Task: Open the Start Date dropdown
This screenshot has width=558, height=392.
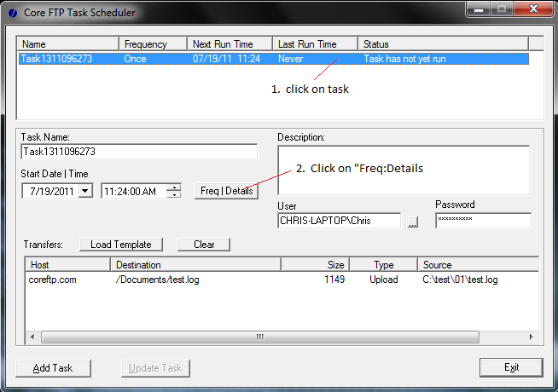Action: pos(84,192)
